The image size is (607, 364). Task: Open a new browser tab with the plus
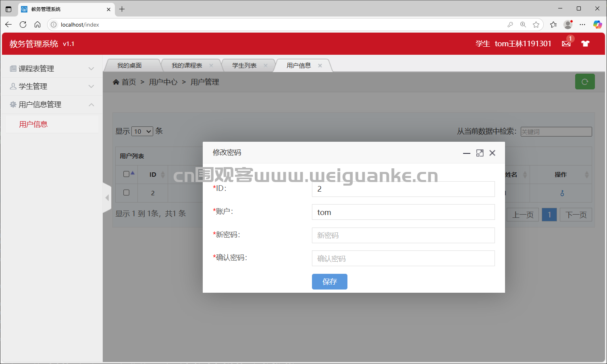click(x=122, y=9)
